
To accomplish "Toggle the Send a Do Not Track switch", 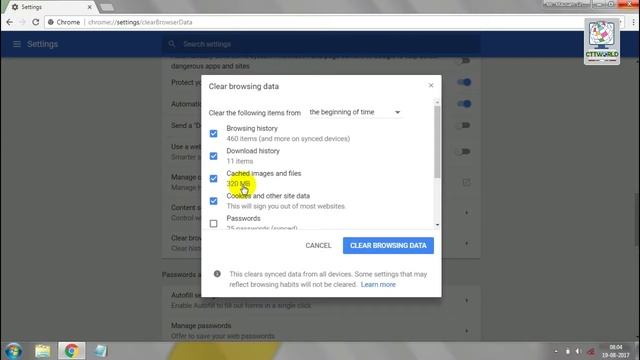I will point(463,125).
